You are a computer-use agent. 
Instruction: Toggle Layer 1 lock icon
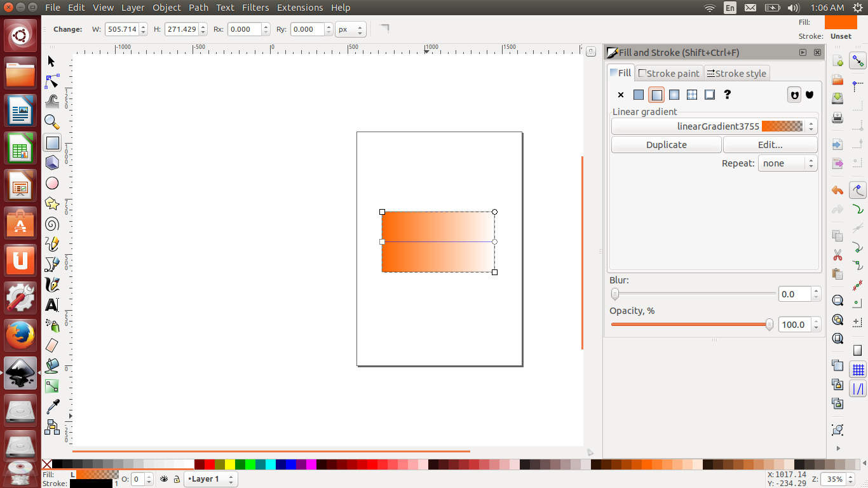[177, 479]
